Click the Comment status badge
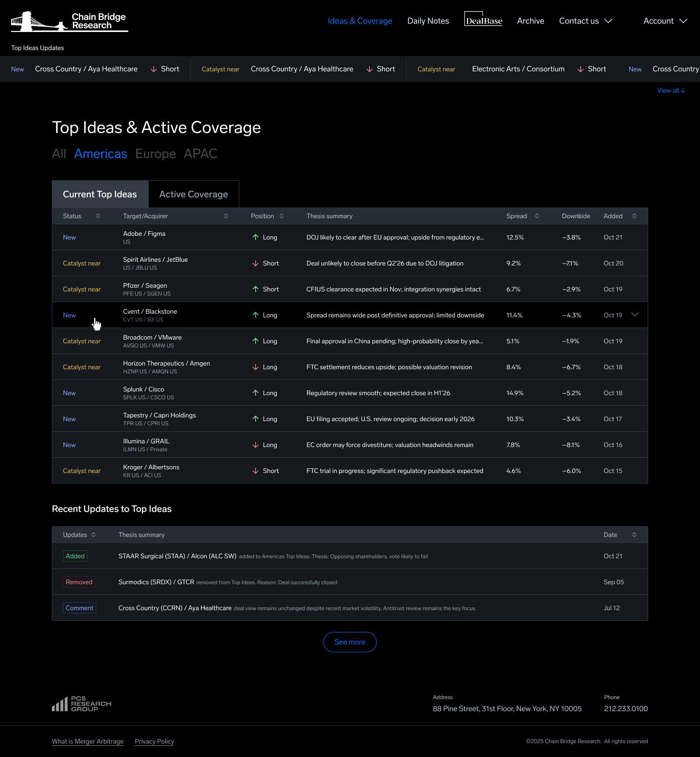Screen dimensions: 700x757 click(80, 608)
